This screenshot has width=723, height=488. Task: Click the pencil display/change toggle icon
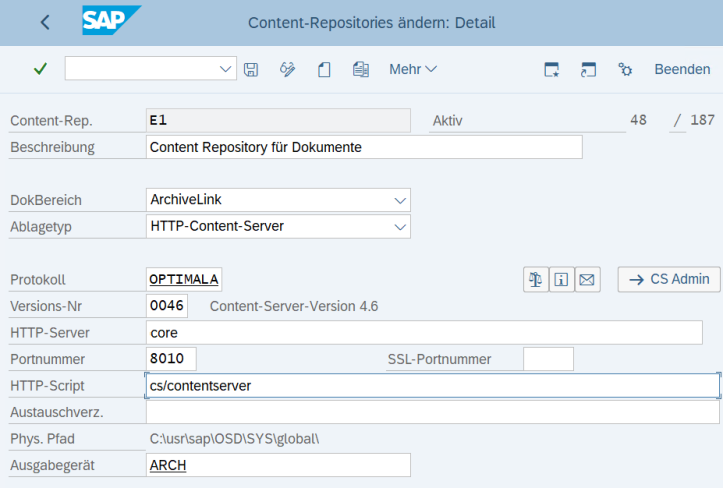pyautogui.click(x=288, y=69)
